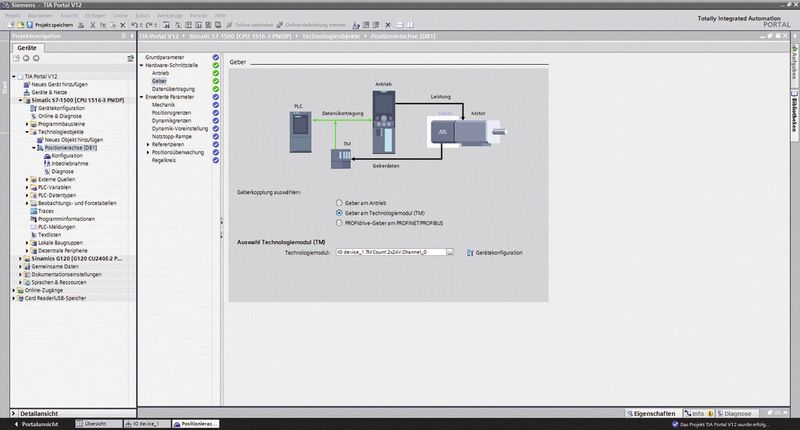
Task: Select Datenübertragung in parameter navigation
Action: pos(173,89)
